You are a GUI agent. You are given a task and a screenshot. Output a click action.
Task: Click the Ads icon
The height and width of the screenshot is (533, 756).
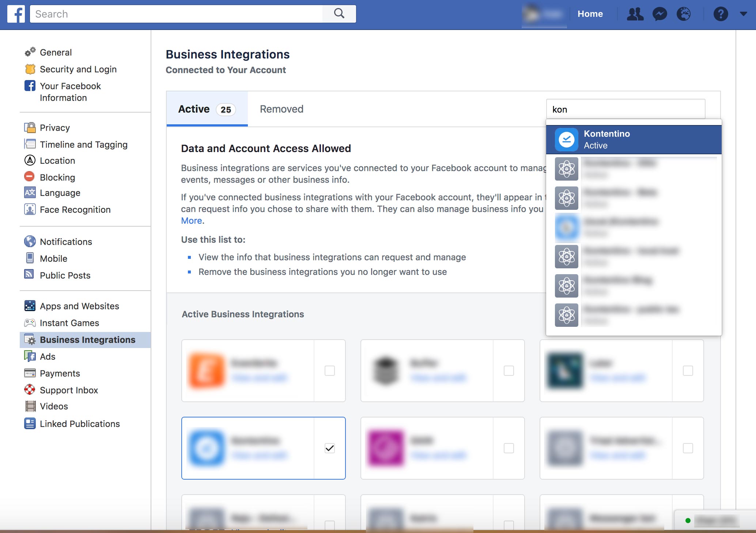pos(30,356)
